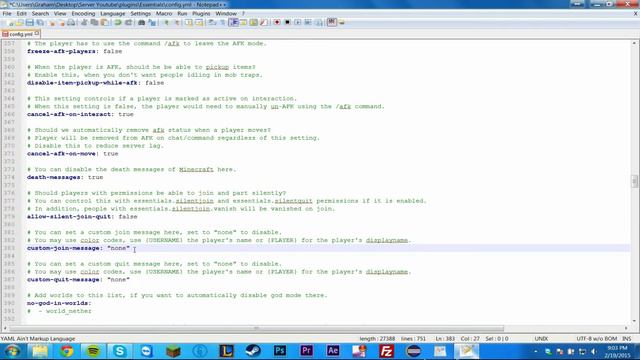This screenshot has height=360, width=640.
Task: Open Steam from the taskbar
Action: 253,351
